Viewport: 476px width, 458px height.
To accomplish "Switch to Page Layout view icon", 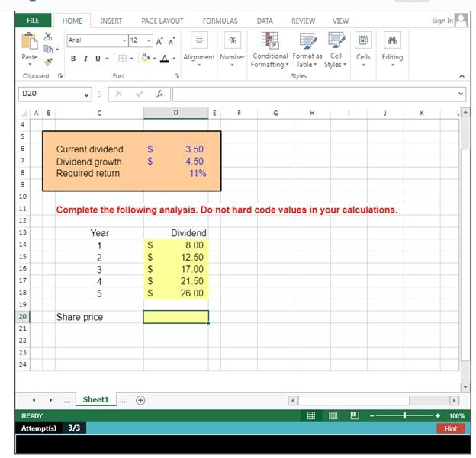I will click(333, 415).
